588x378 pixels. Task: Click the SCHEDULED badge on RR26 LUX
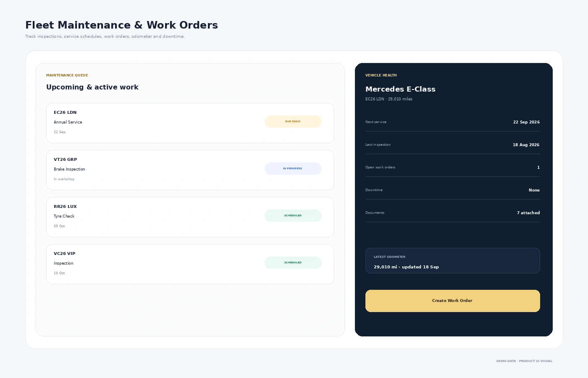293,215
